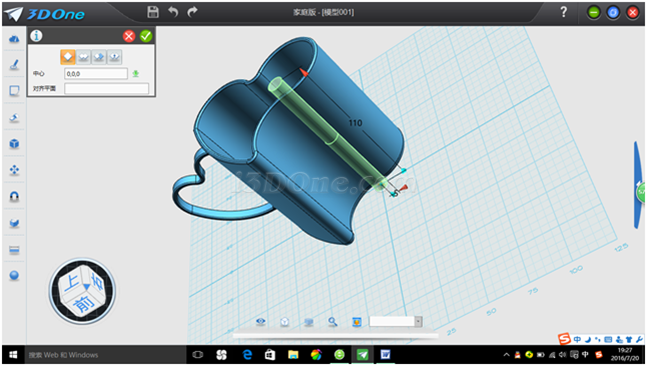Select the orange base-body mode button
The height and width of the screenshot is (366, 648).
click(x=68, y=57)
